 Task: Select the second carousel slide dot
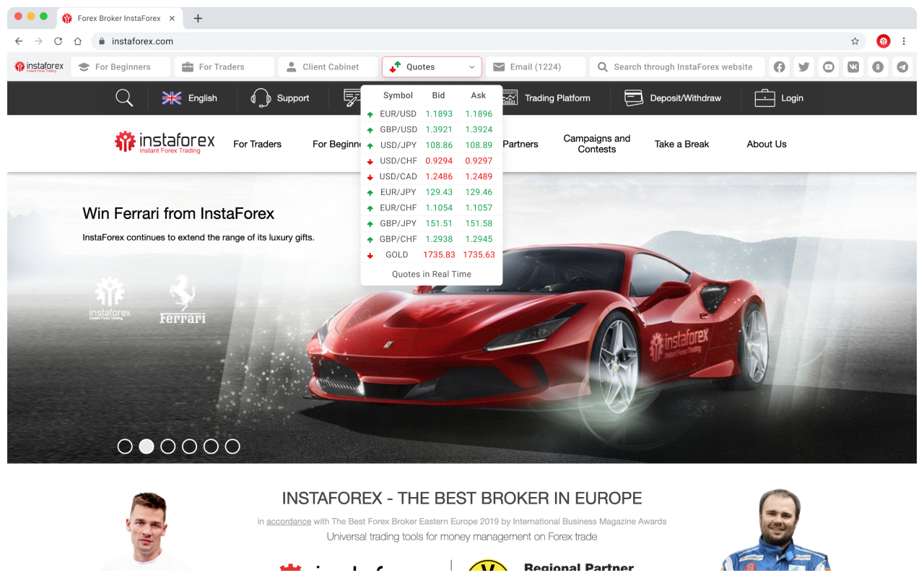[147, 447]
